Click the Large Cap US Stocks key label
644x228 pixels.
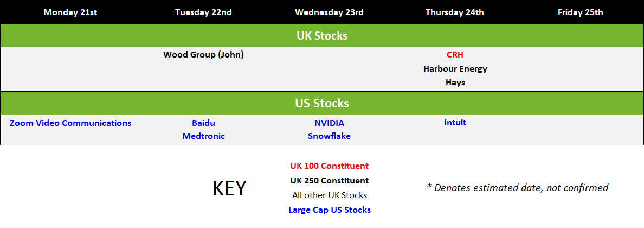pos(330,210)
